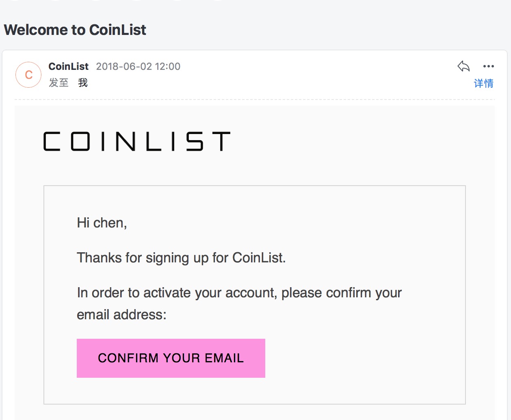This screenshot has height=420, width=511.
Task: Click the sender name CoinList
Action: (x=68, y=66)
